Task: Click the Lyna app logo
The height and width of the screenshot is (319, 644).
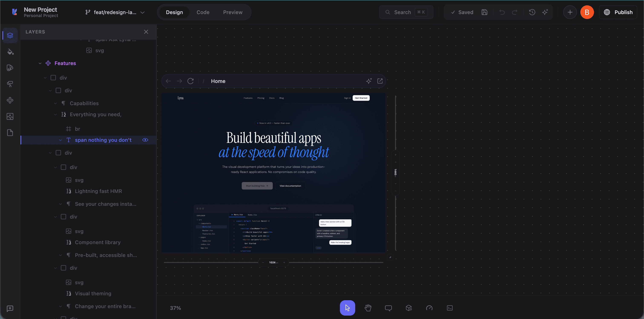Action: (14, 12)
